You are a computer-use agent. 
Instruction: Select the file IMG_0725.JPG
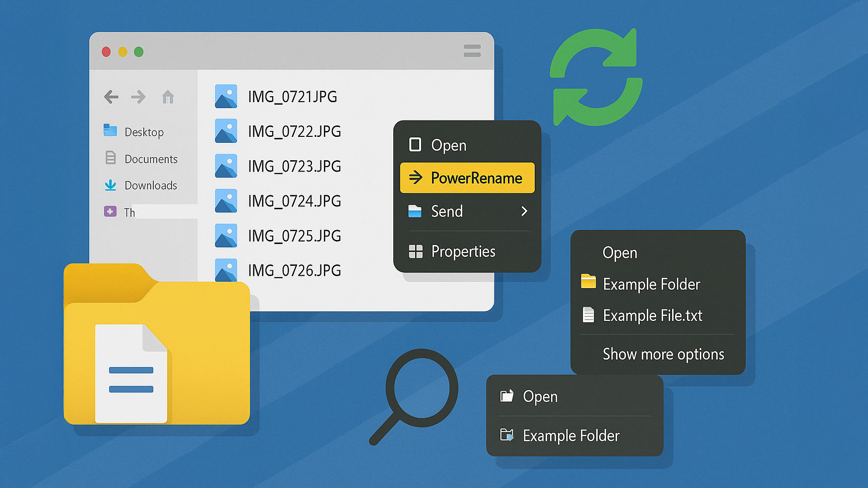[x=294, y=236]
